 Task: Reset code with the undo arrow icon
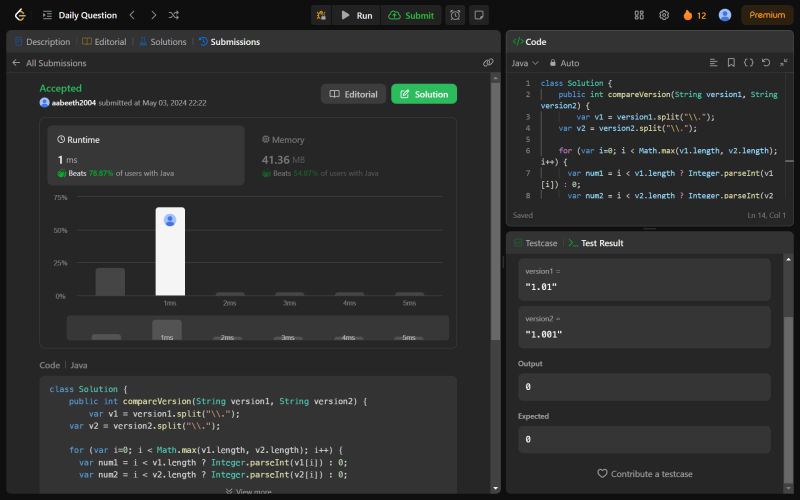point(766,62)
